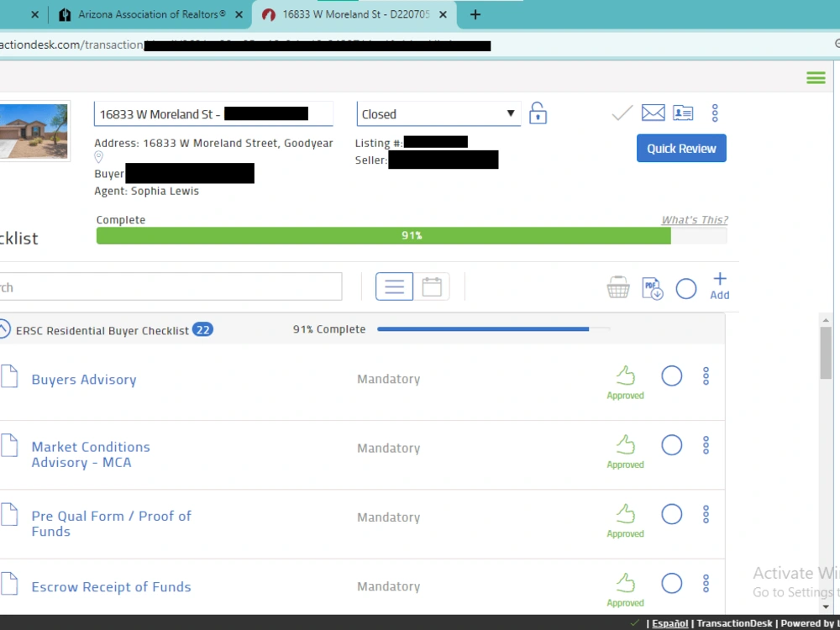Screen dimensions: 840x630
Task: Open the Closed status dropdown
Action: (x=438, y=113)
